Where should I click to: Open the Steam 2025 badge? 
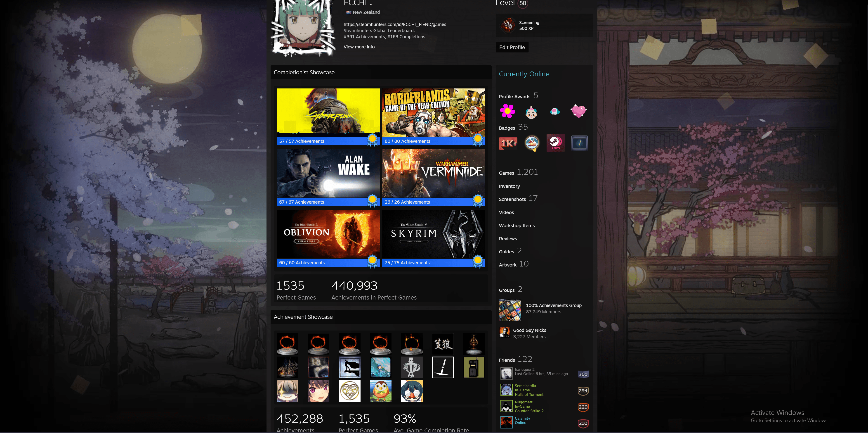(x=555, y=143)
